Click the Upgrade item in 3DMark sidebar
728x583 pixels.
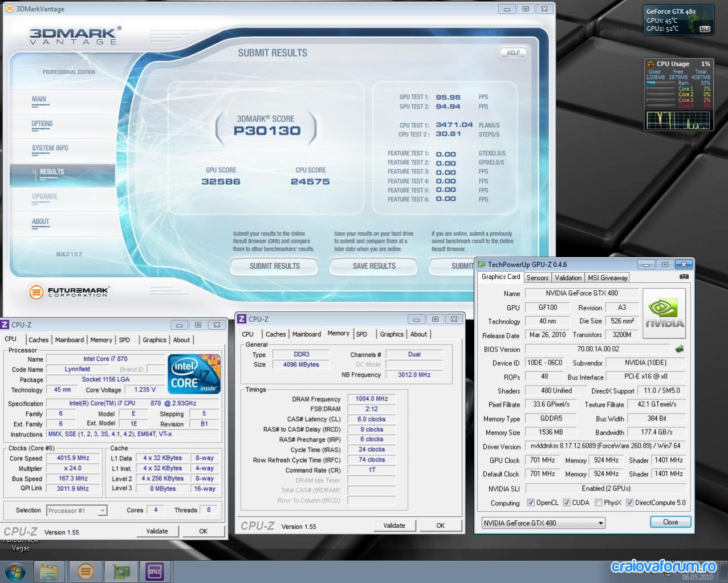click(44, 197)
